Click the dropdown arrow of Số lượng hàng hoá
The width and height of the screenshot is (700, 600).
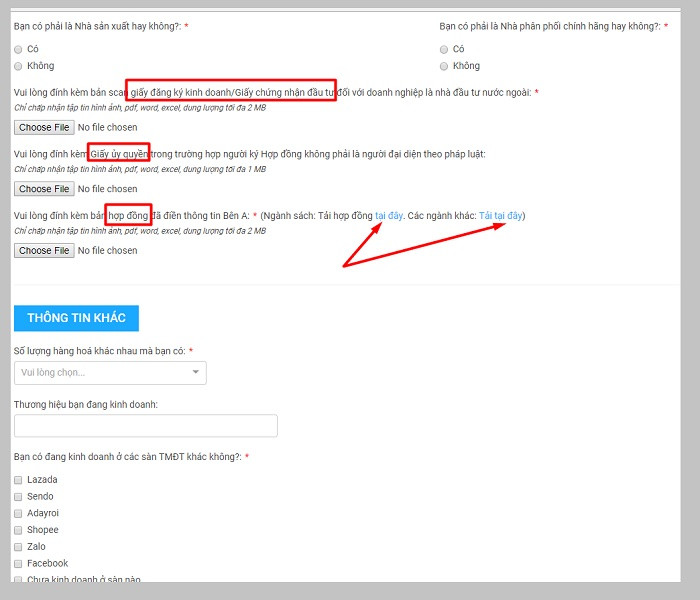(x=195, y=373)
